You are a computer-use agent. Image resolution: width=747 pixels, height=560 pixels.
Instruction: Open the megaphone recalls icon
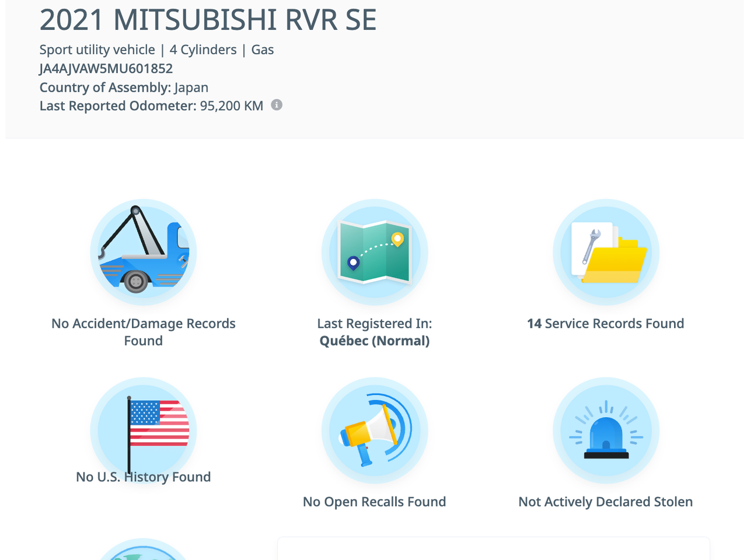[375, 431]
